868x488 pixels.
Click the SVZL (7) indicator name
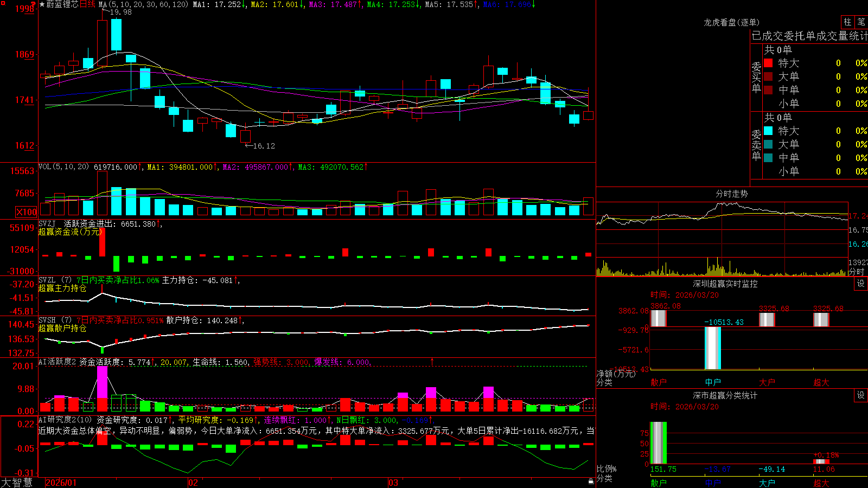click(55, 280)
